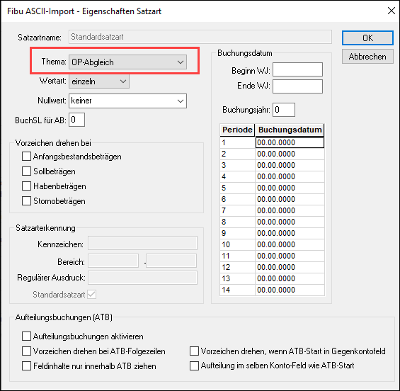
Task: Toggle the Habenbeträgen checkbox
Action: (x=26, y=186)
